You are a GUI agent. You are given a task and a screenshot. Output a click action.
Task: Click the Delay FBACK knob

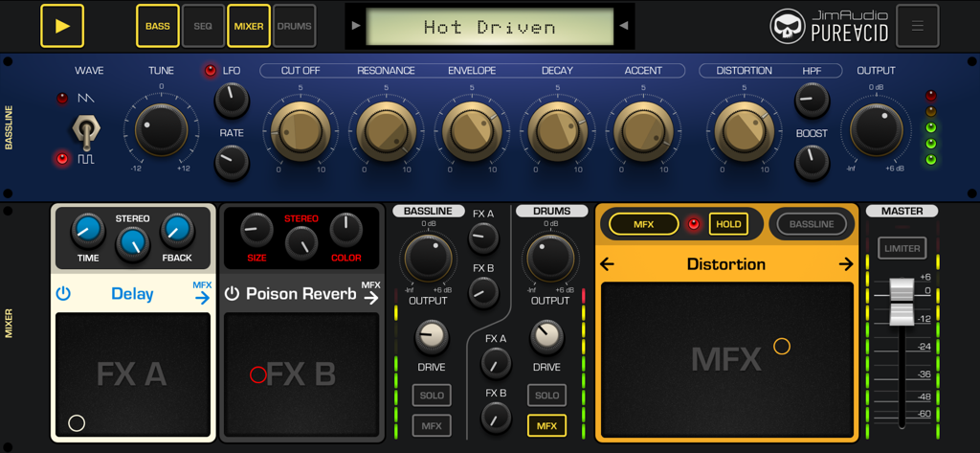click(x=177, y=231)
